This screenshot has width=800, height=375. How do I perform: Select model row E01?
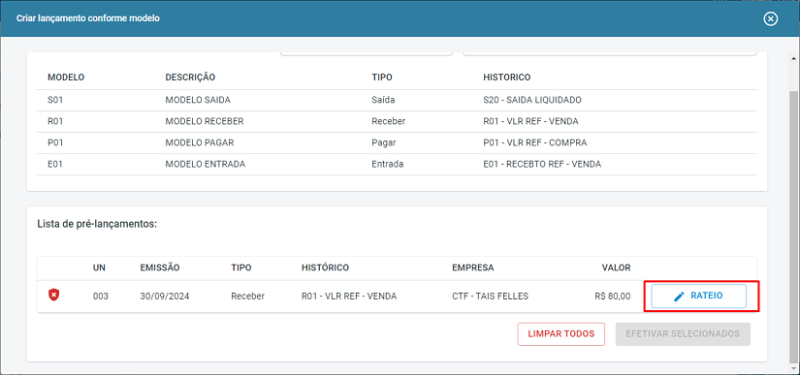click(397, 164)
